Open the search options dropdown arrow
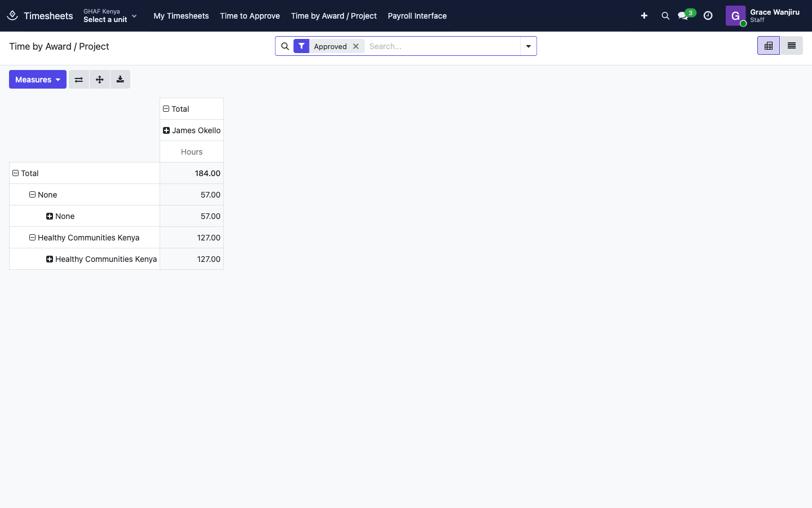The image size is (812, 508). [528, 46]
